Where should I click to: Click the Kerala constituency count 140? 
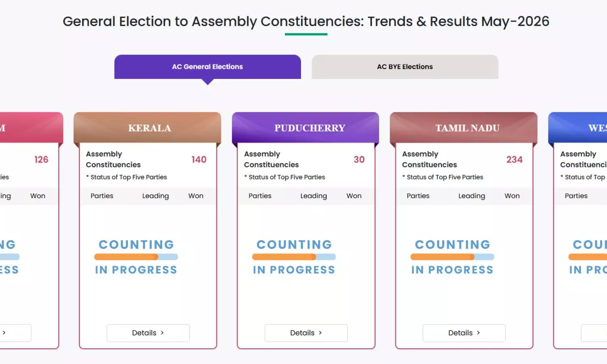(199, 160)
